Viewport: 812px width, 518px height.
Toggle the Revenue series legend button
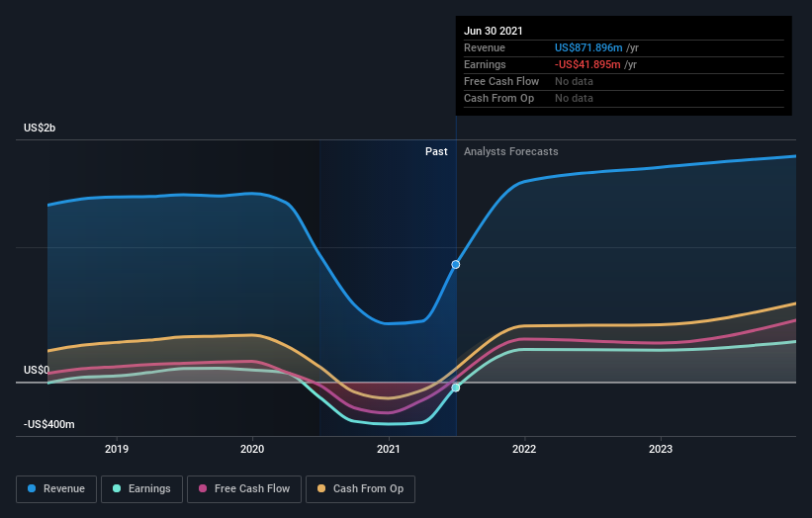[x=56, y=489]
